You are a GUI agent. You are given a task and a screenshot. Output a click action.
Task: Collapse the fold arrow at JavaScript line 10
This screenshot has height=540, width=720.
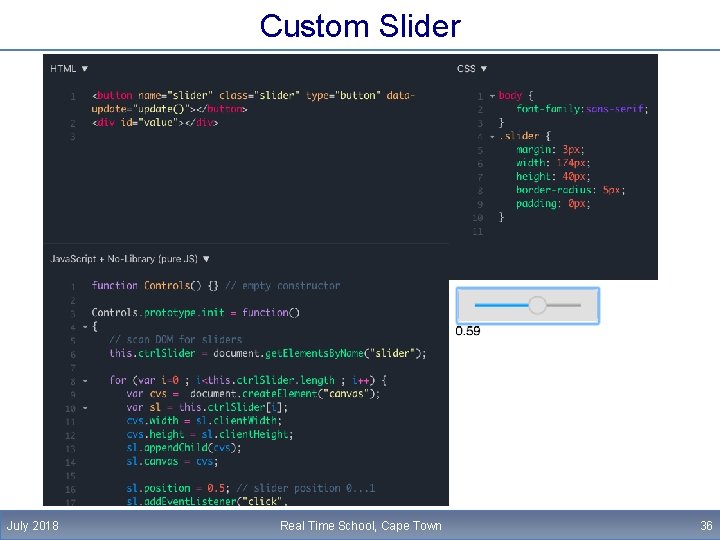click(x=85, y=408)
